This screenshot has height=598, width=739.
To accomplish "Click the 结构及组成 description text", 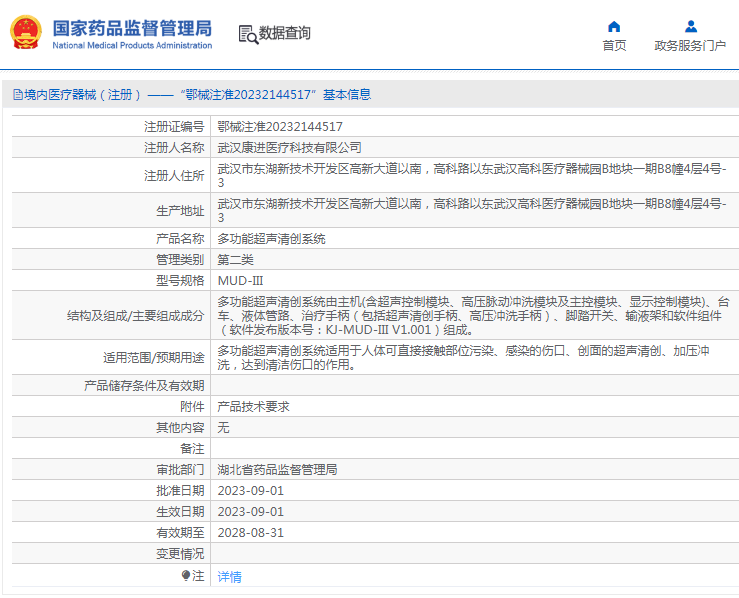I will coord(474,316).
